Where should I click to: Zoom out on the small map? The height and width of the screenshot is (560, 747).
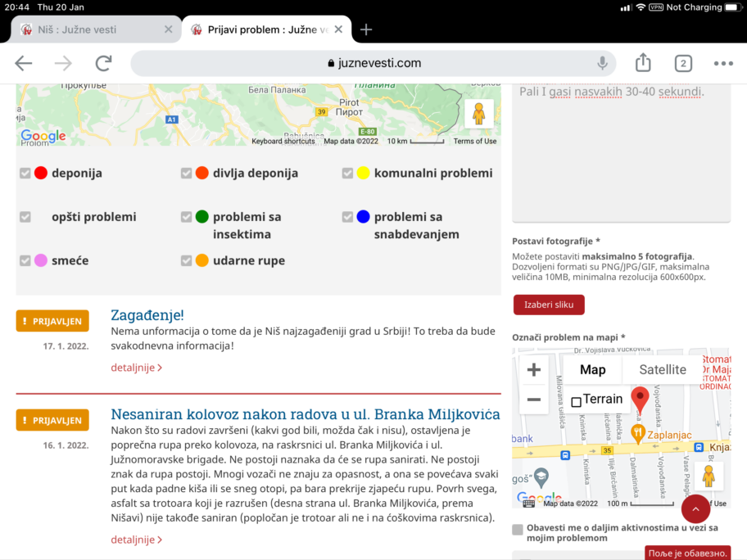(533, 400)
